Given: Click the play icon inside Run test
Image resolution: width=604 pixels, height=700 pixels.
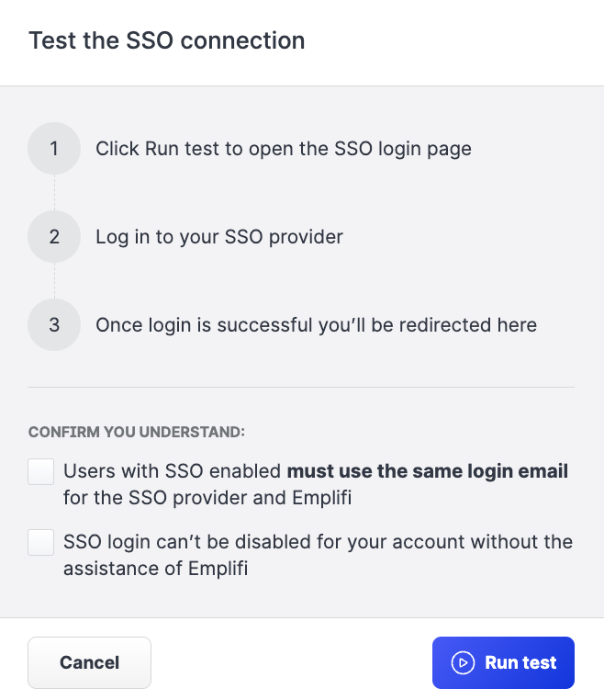Looking at the screenshot, I should click(462, 662).
